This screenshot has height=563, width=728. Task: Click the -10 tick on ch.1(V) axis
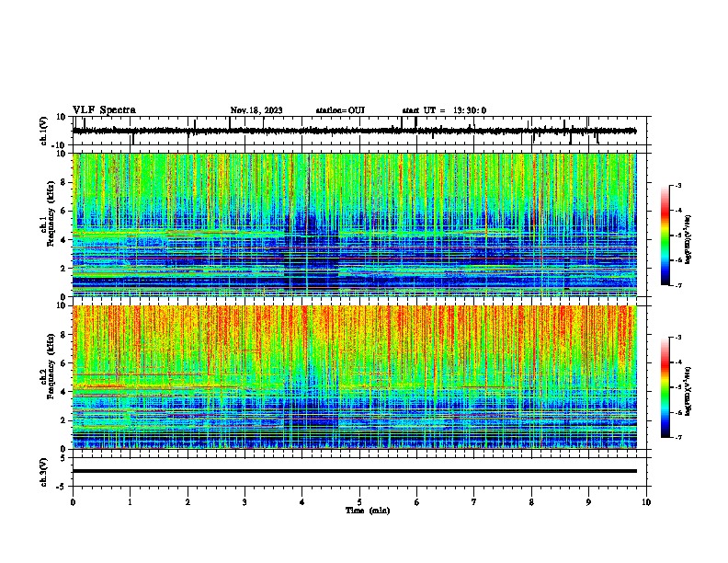click(60, 145)
